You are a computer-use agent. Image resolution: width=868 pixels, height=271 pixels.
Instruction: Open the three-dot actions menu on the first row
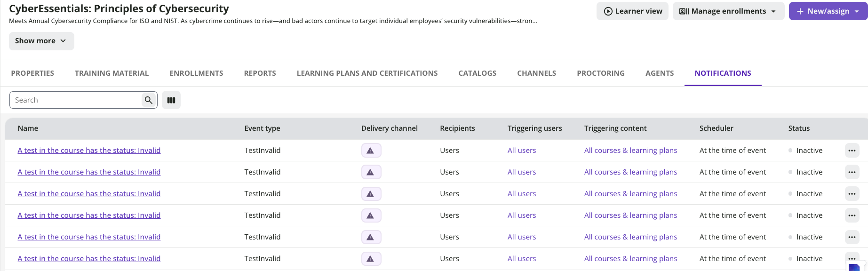coord(852,151)
